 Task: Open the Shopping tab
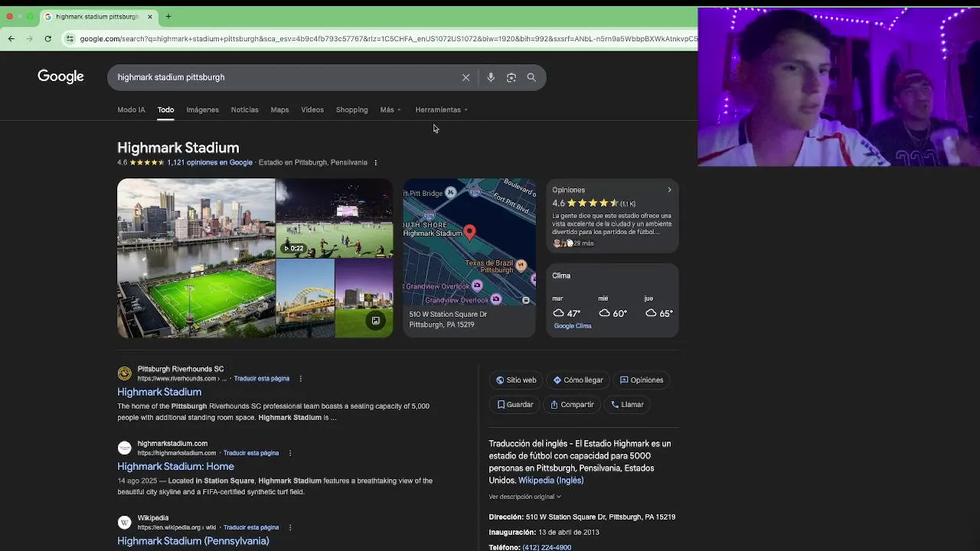click(x=352, y=109)
